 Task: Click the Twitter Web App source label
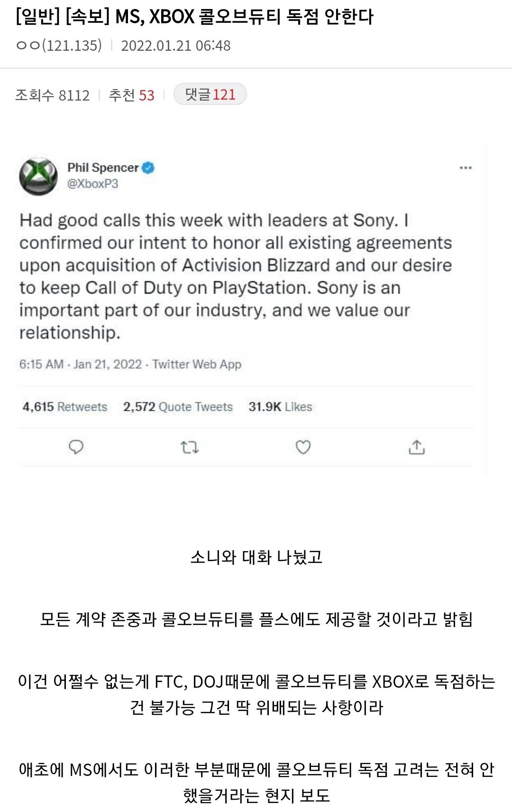(x=197, y=364)
